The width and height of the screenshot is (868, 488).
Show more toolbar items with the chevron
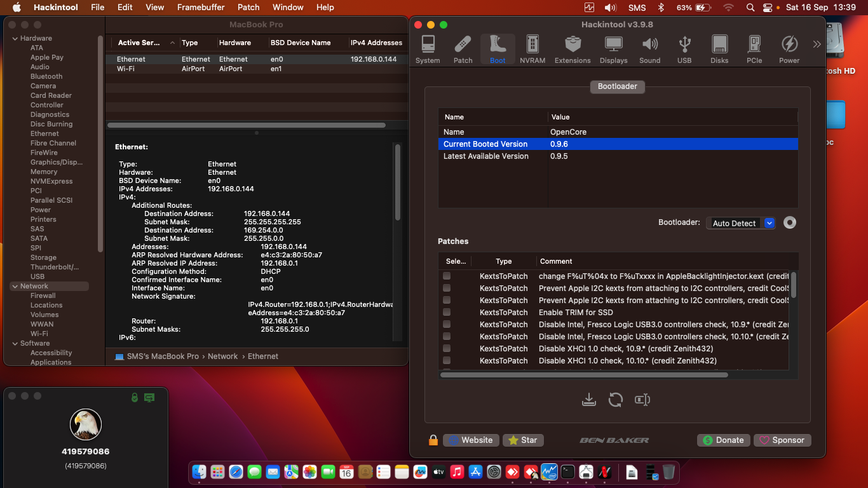click(x=817, y=44)
